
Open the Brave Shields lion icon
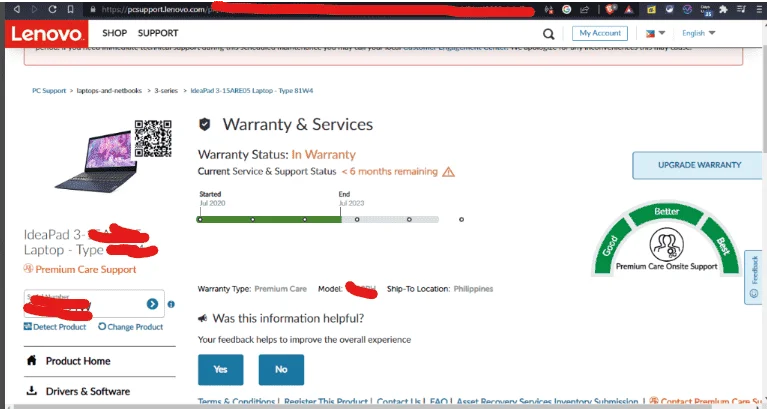(610, 9)
